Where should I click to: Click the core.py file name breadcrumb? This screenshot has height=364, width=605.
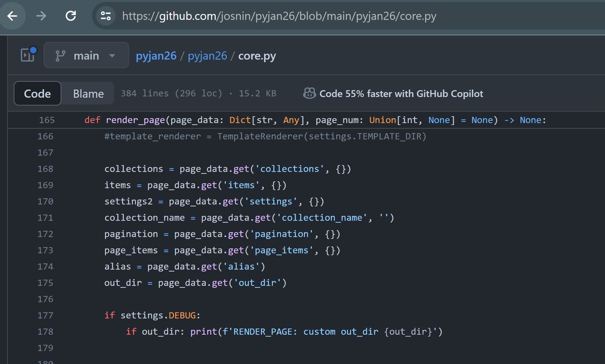[257, 56]
